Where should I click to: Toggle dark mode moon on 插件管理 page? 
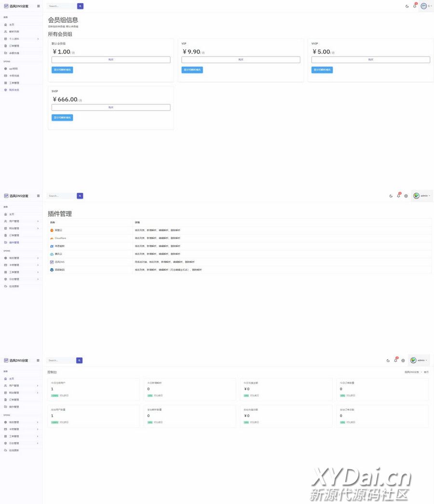(x=391, y=196)
